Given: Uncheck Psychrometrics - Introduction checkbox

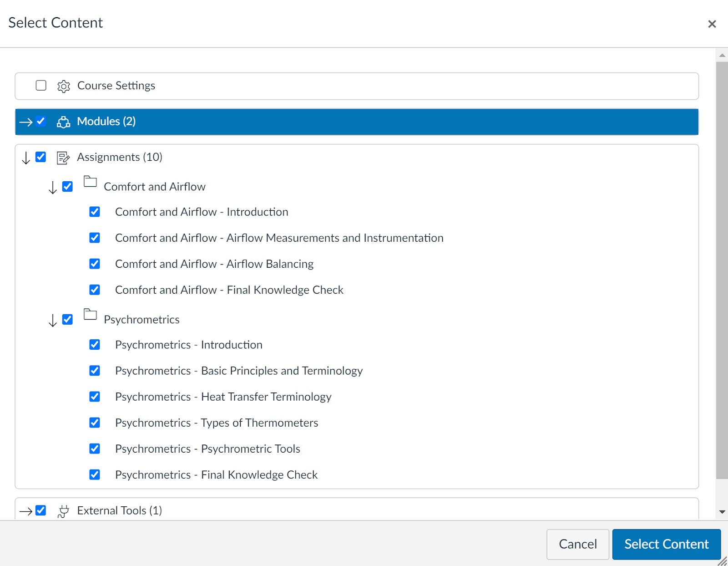Looking at the screenshot, I should 95,345.
